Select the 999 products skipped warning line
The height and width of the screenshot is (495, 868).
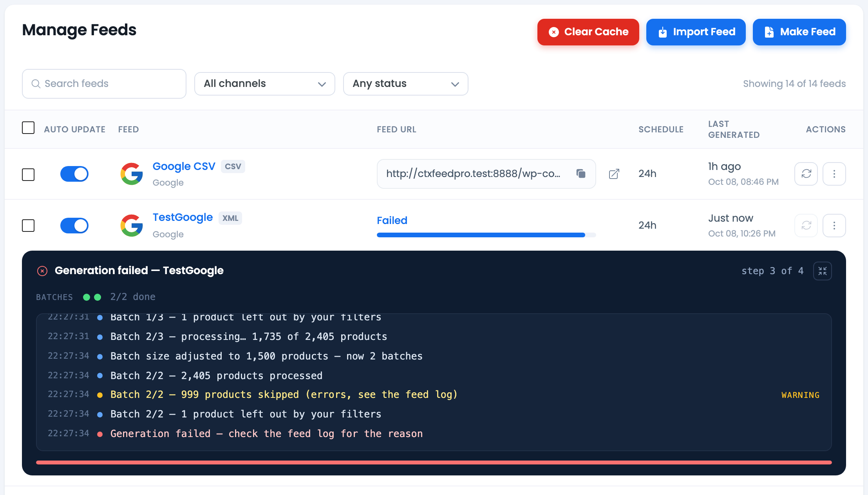coord(434,395)
